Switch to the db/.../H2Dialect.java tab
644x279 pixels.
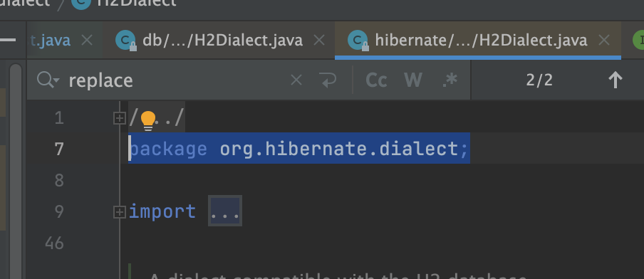click(218, 40)
